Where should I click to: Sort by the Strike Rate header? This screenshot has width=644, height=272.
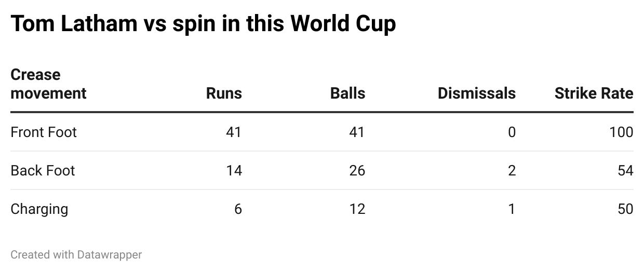click(594, 93)
